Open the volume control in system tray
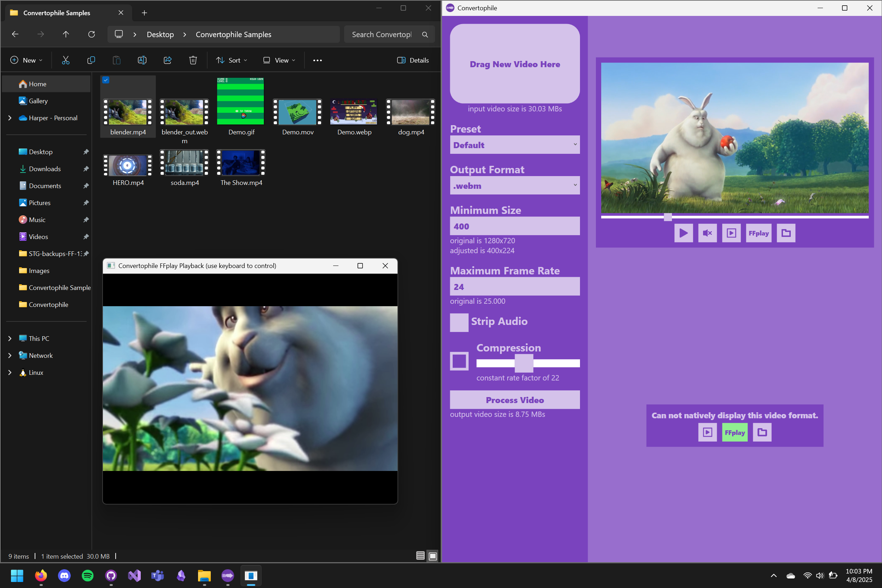The width and height of the screenshot is (882, 588). tap(820, 575)
